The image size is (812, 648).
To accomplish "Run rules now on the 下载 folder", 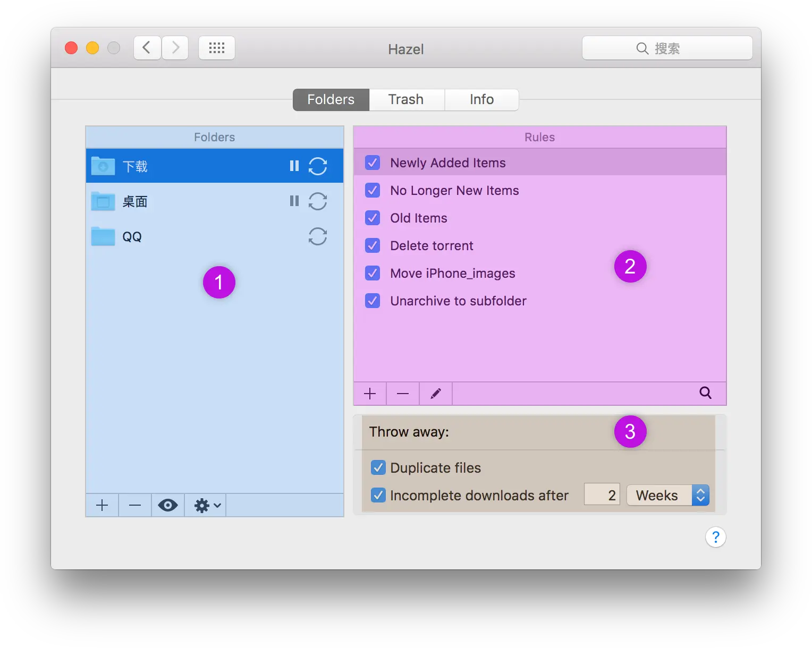I will (x=318, y=166).
